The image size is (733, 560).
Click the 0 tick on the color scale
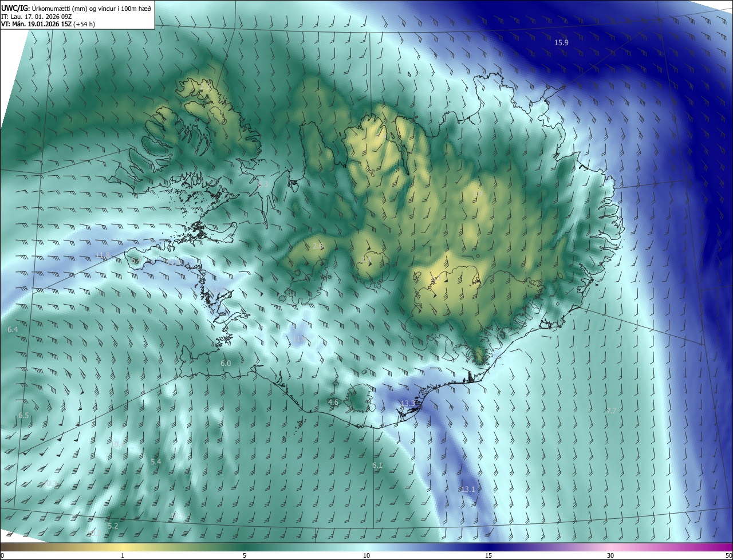coord(2,555)
